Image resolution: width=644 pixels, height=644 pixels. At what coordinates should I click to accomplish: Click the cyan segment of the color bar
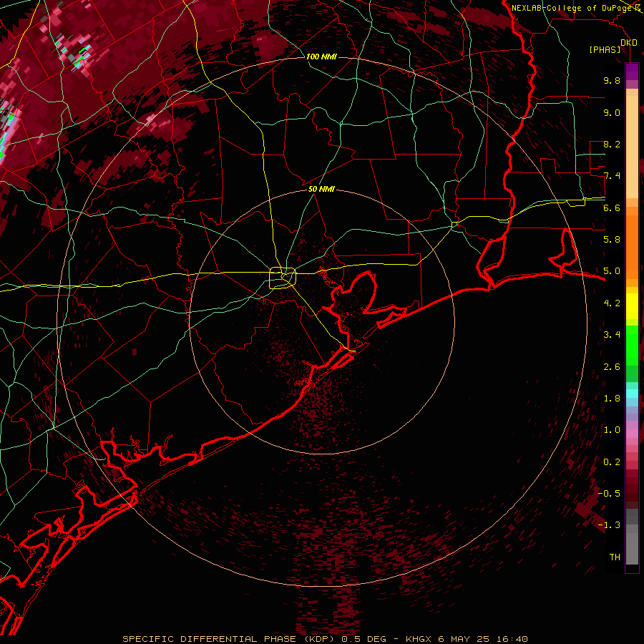pyautogui.click(x=632, y=394)
